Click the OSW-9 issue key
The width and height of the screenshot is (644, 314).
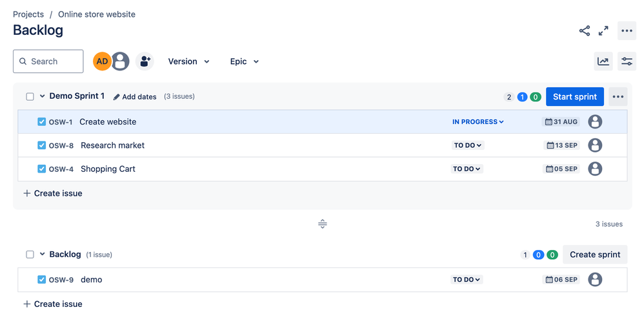click(x=61, y=280)
